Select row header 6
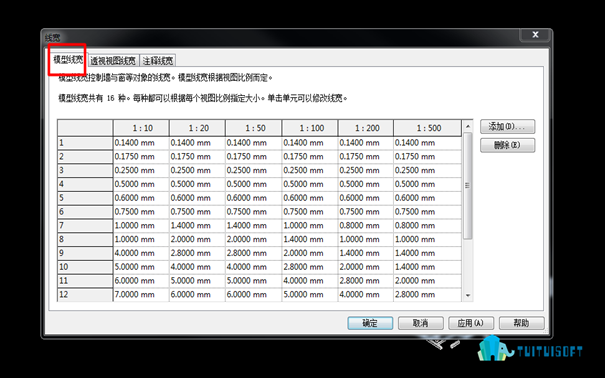Image resolution: width=605 pixels, height=378 pixels. 85,212
